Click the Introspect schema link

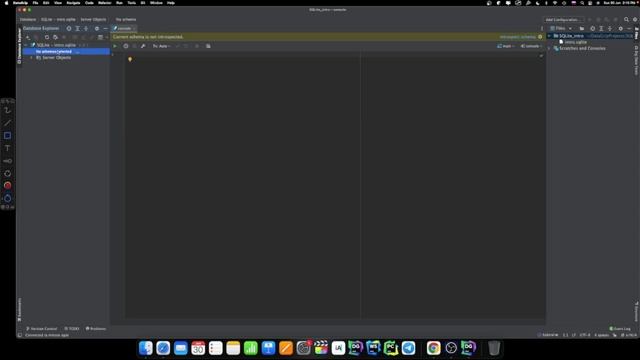(517, 37)
